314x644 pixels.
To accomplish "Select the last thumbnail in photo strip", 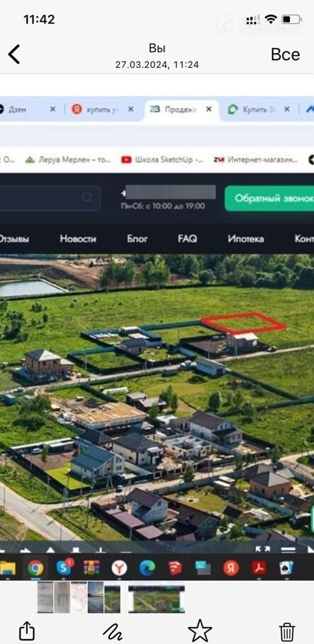I will click(157, 599).
